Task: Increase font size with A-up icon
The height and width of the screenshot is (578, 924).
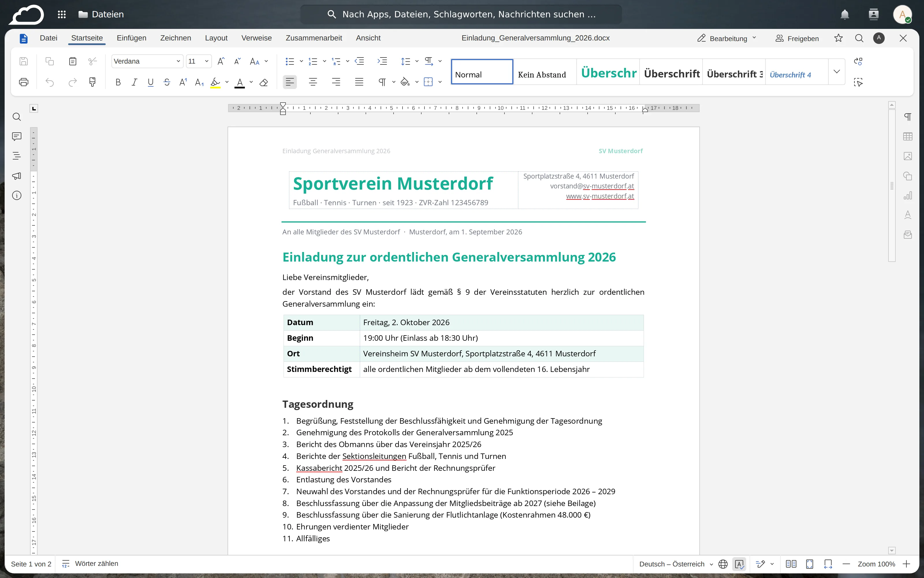Action: click(x=221, y=61)
